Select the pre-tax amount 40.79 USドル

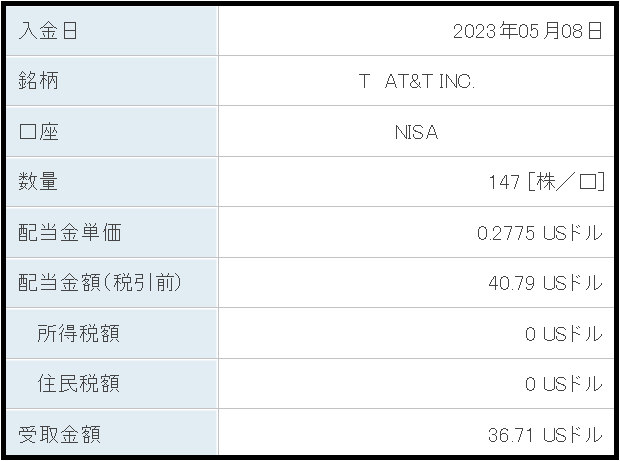(545, 283)
